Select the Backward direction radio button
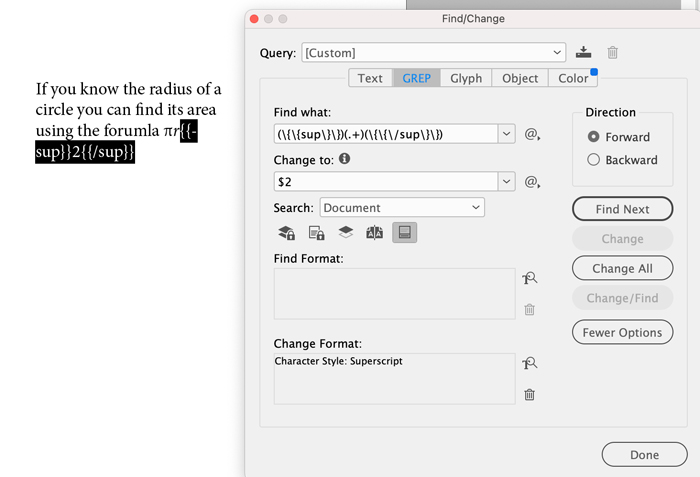Image resolution: width=700 pixels, height=477 pixels. click(x=594, y=160)
